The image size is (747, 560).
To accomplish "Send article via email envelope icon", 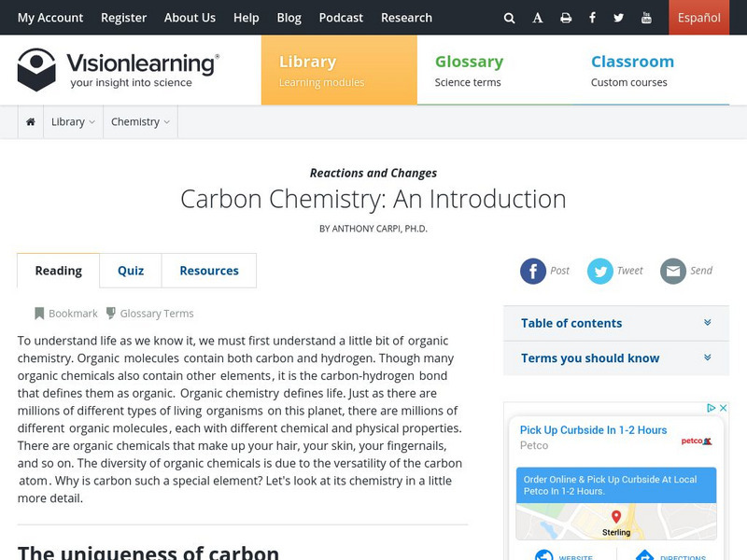I will coord(673,271).
